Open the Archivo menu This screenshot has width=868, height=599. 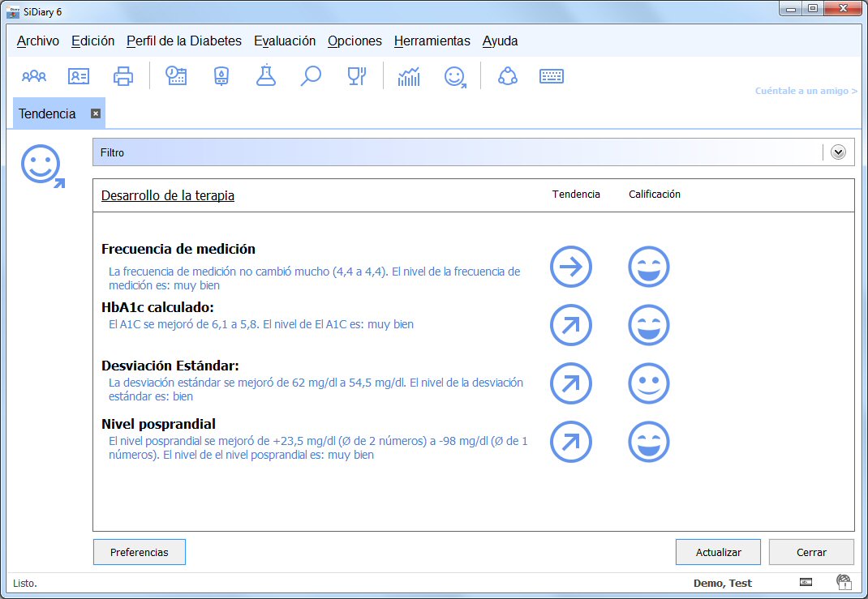pos(38,41)
